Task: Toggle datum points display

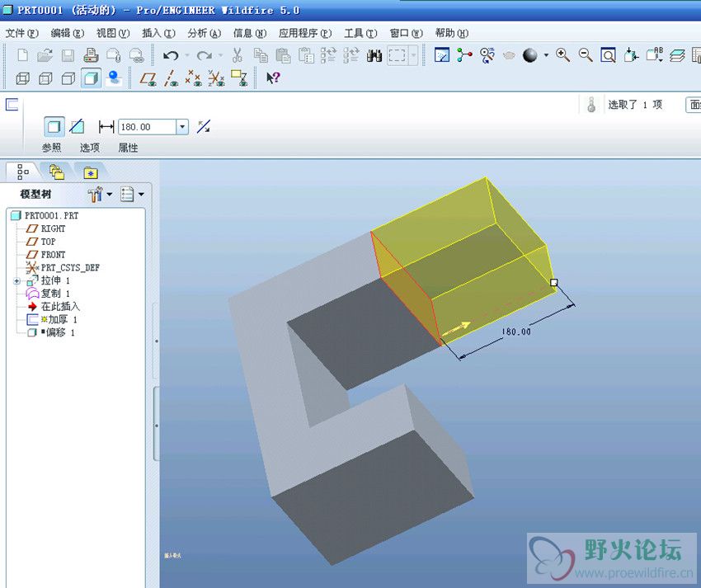Action: pyautogui.click(x=194, y=78)
